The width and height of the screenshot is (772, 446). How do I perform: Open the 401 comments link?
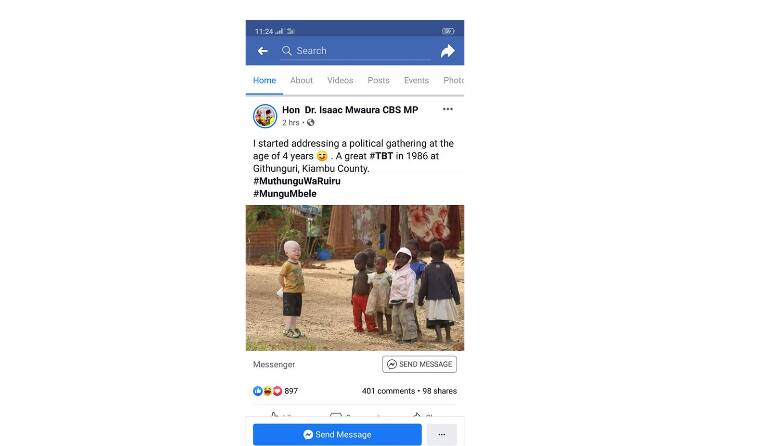pyautogui.click(x=388, y=391)
